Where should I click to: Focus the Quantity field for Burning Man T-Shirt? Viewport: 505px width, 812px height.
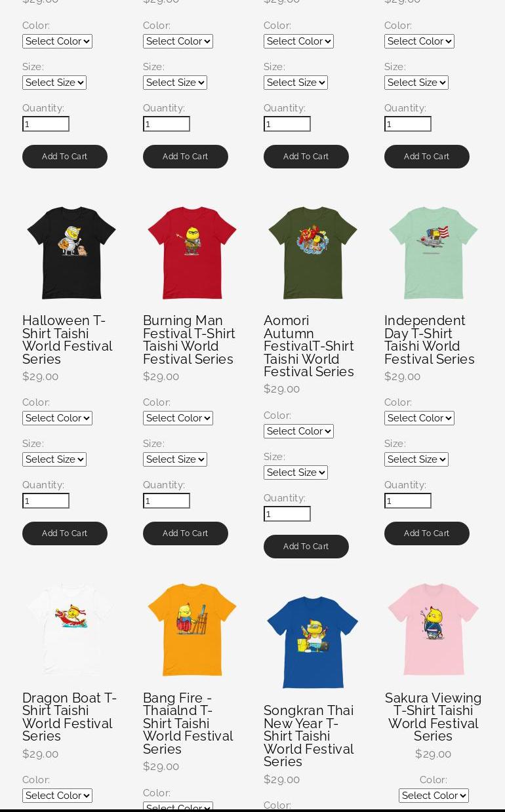point(167,501)
